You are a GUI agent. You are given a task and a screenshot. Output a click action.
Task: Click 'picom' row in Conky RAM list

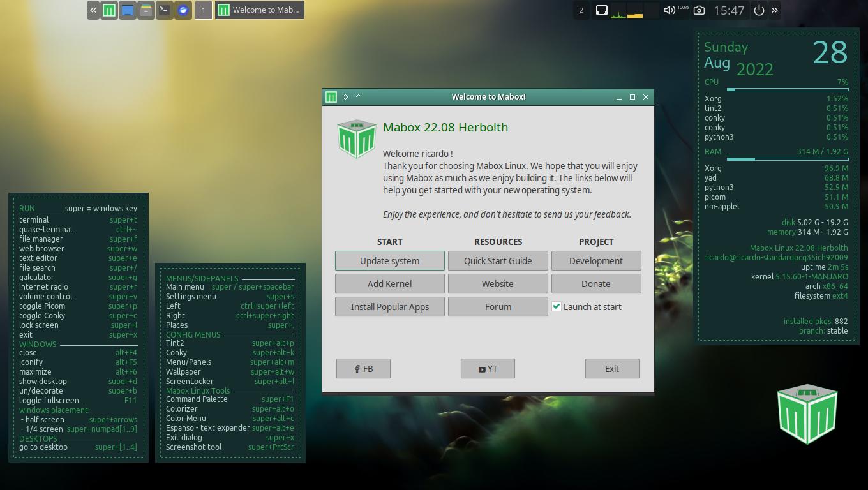(x=776, y=197)
